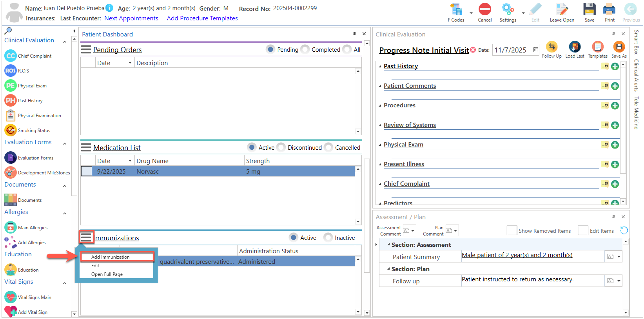Click the red Cancel icon
Screen dimensions: 644x319
point(485,9)
